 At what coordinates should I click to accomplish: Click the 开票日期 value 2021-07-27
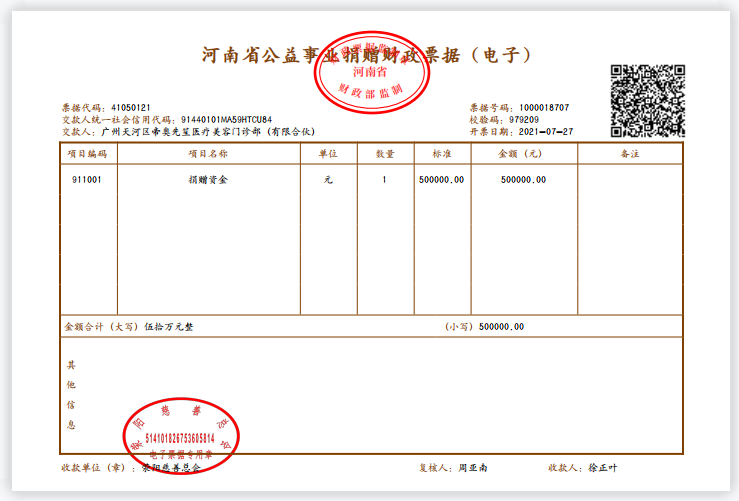pos(546,132)
